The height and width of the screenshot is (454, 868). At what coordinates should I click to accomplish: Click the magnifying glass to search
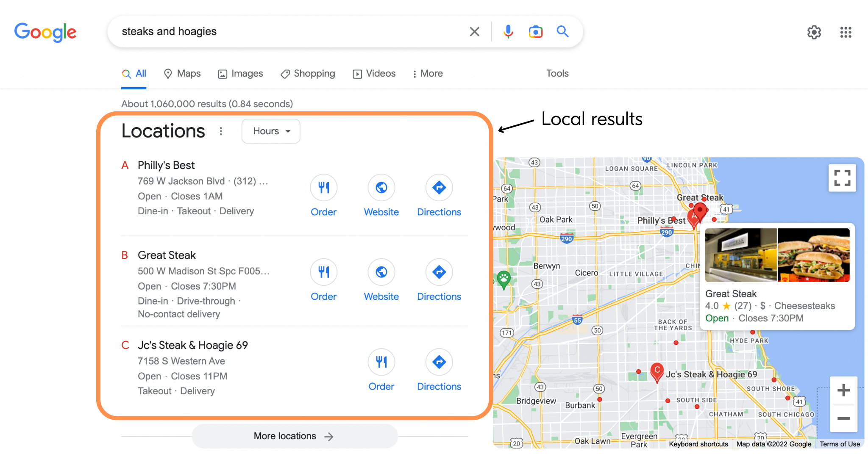point(562,31)
